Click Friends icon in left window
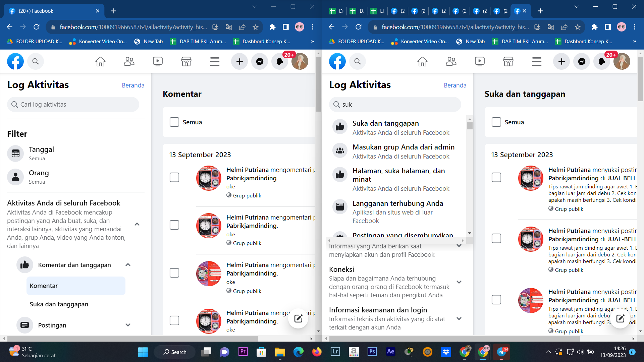This screenshot has width=644, height=362. [x=129, y=62]
